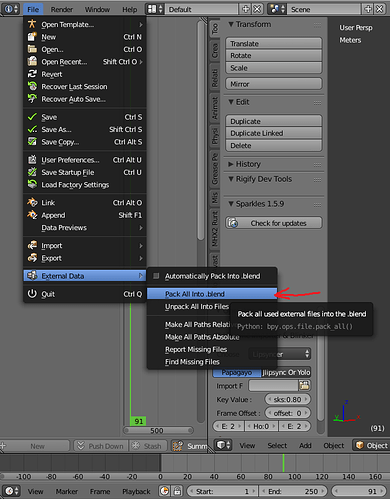Click the User Preferences icon
The width and height of the screenshot is (390, 499).
[32, 160]
